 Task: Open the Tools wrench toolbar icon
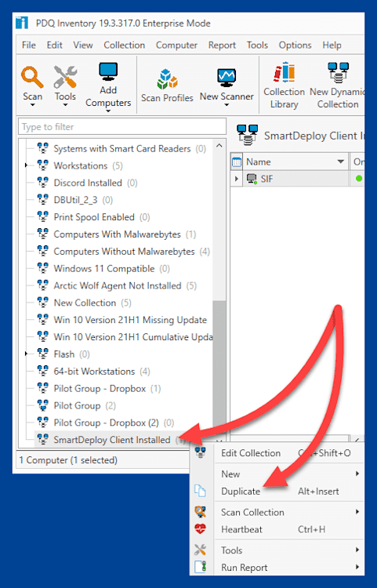pyautogui.click(x=65, y=77)
